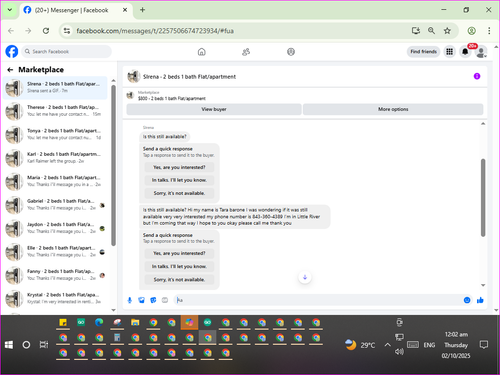The width and height of the screenshot is (500, 375).
Task: Show hidden system tray icons chevron
Action: coord(387,345)
